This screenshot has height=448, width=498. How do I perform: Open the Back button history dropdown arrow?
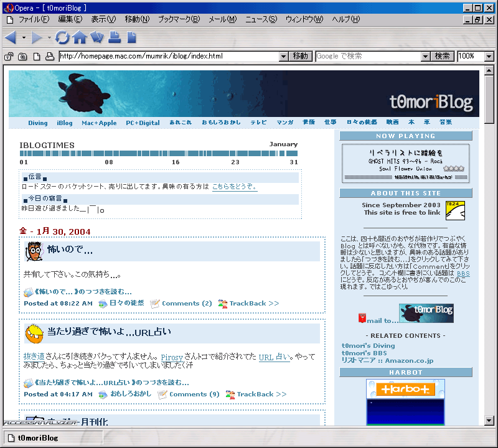click(24, 38)
